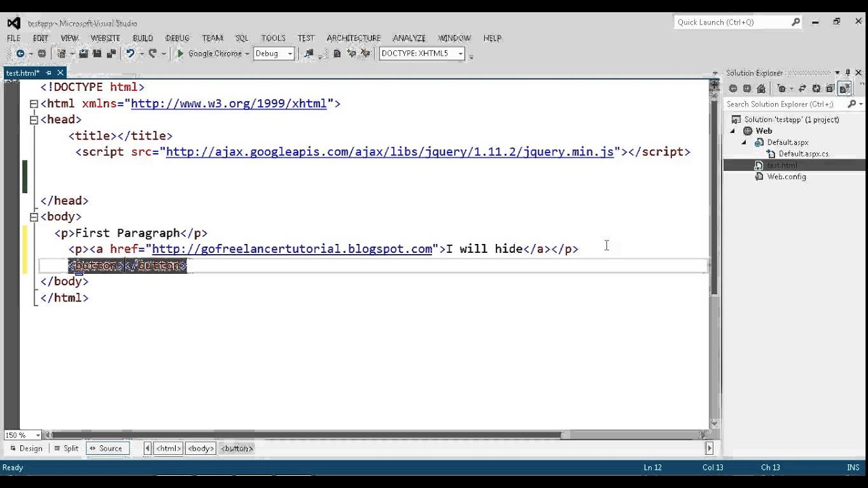This screenshot has height=488, width=868.
Task: Click the <button> tag navigator button
Action: pyautogui.click(x=237, y=449)
